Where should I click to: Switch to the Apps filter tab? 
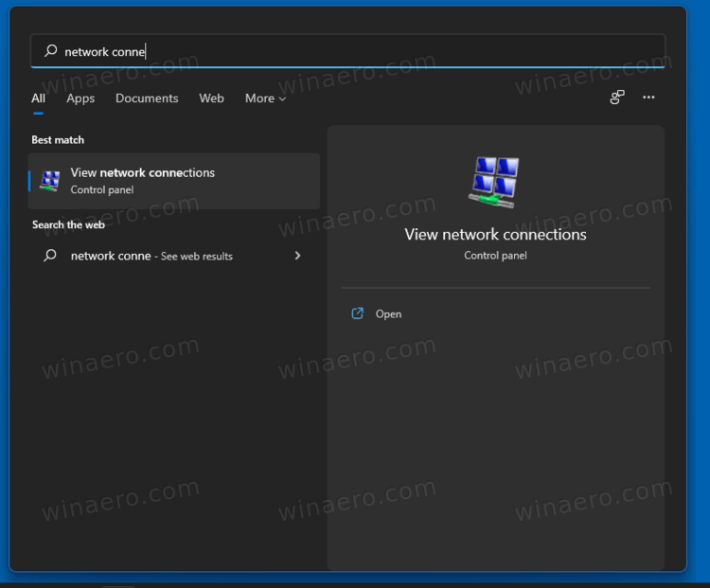coord(80,98)
